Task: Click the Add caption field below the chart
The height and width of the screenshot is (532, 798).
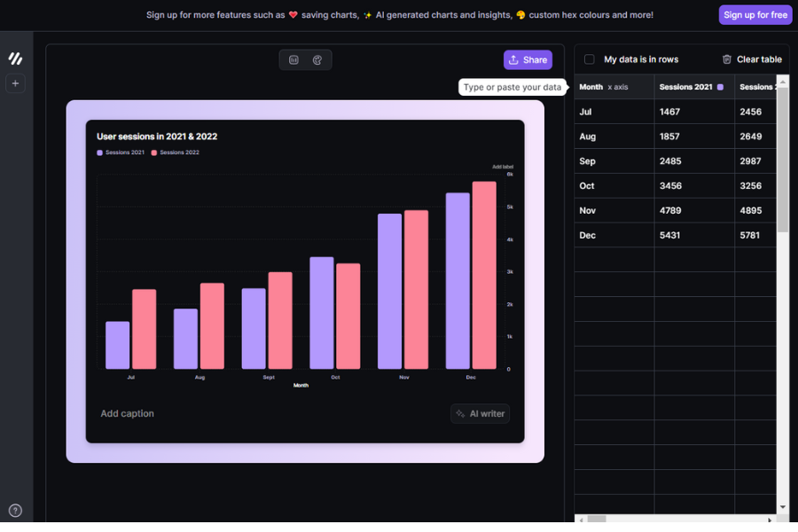Action: [x=126, y=413]
